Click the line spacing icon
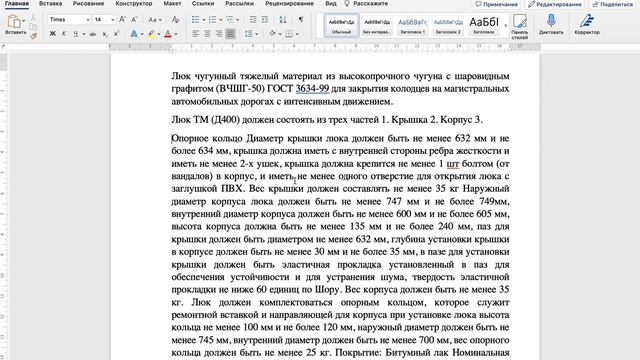This screenshot has height=360, width=640. click(x=249, y=34)
